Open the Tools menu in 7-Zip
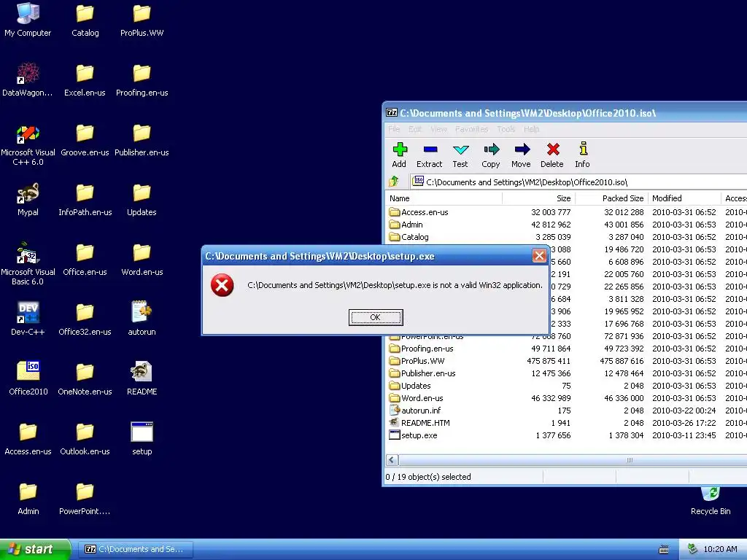 [x=506, y=129]
